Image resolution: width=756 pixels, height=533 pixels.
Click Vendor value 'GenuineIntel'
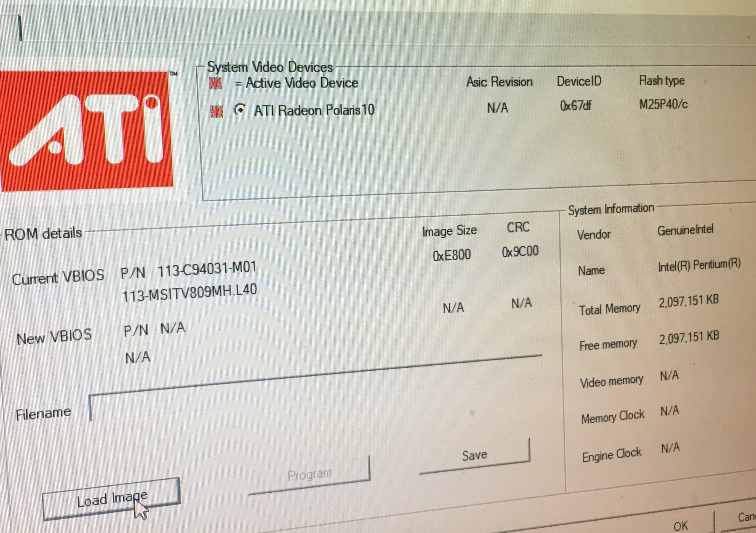click(x=685, y=230)
